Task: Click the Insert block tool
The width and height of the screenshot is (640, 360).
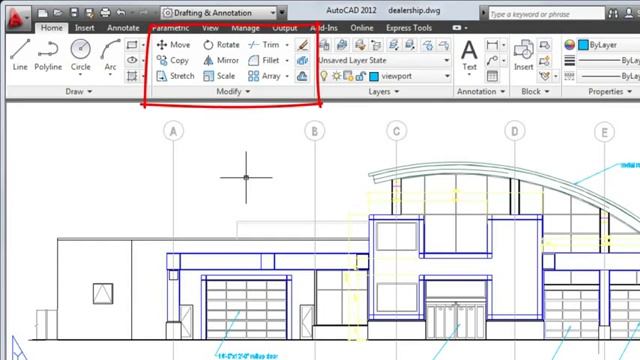Action: (x=523, y=56)
